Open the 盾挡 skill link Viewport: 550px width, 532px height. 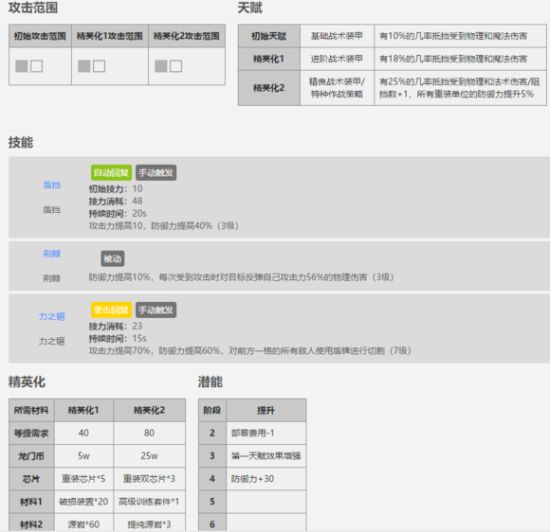click(52, 185)
